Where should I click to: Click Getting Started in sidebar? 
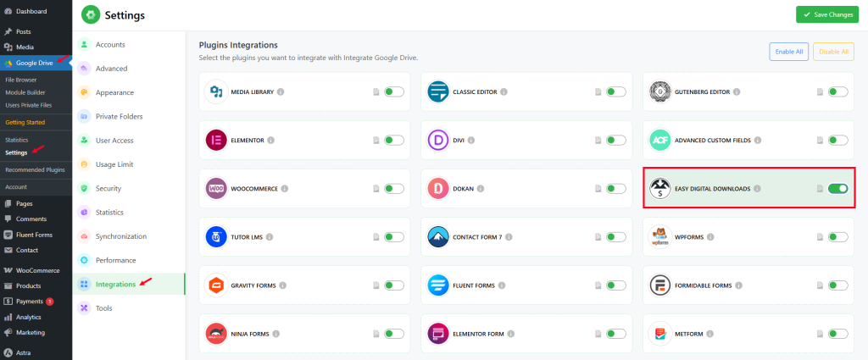click(x=25, y=122)
